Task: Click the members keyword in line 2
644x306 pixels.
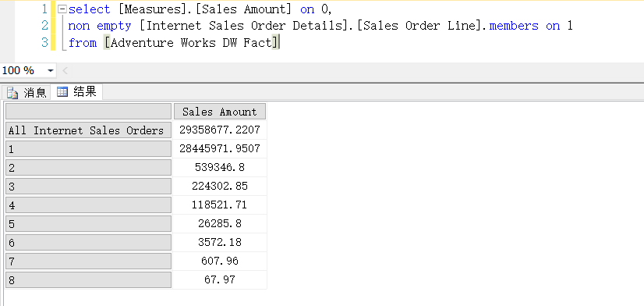Action: (x=514, y=26)
